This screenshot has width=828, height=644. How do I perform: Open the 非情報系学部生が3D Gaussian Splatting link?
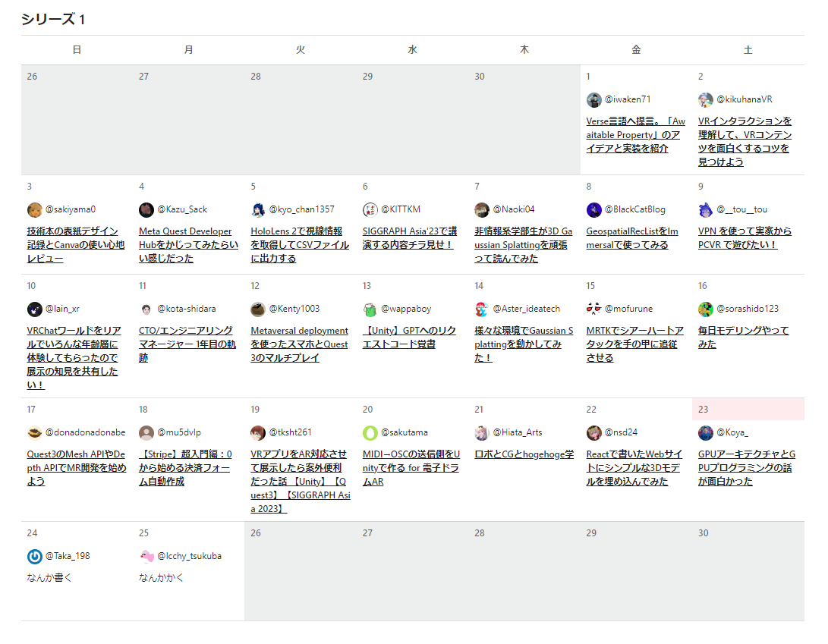coord(524,245)
